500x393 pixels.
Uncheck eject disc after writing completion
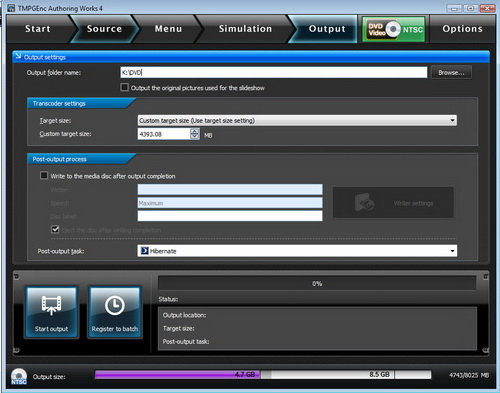[x=55, y=229]
